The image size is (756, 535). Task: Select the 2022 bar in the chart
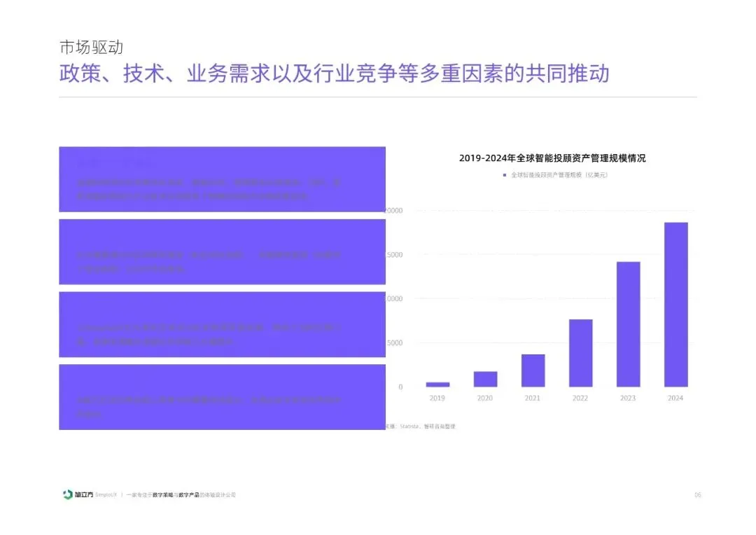coord(580,353)
